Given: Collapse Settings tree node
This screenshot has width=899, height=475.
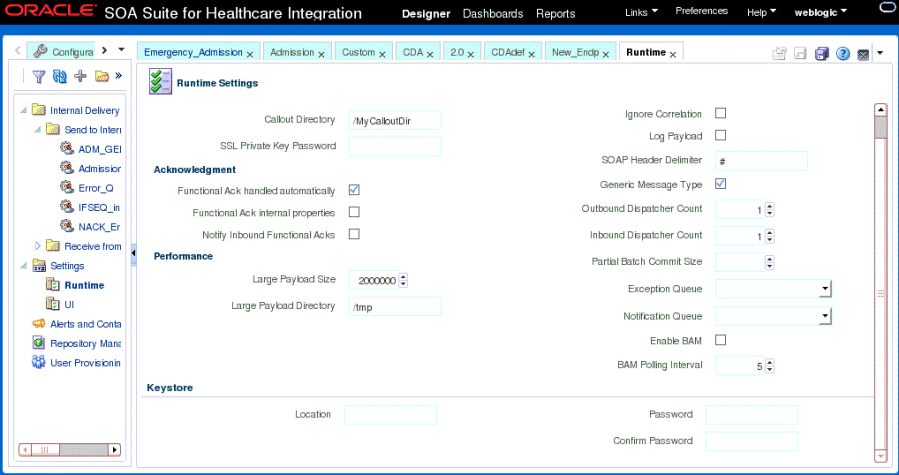Looking at the screenshot, I should point(24,266).
